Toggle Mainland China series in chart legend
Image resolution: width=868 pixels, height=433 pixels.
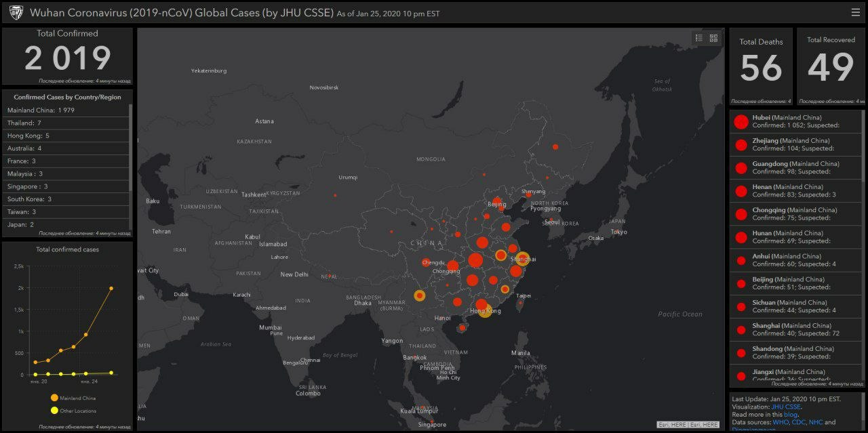coord(73,398)
